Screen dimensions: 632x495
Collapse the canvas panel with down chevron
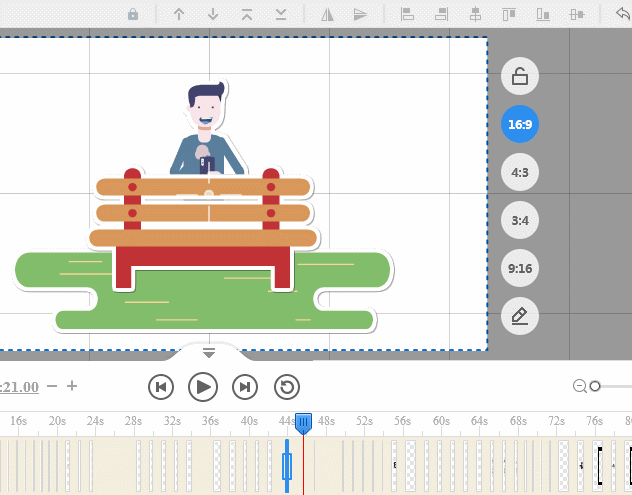point(209,352)
